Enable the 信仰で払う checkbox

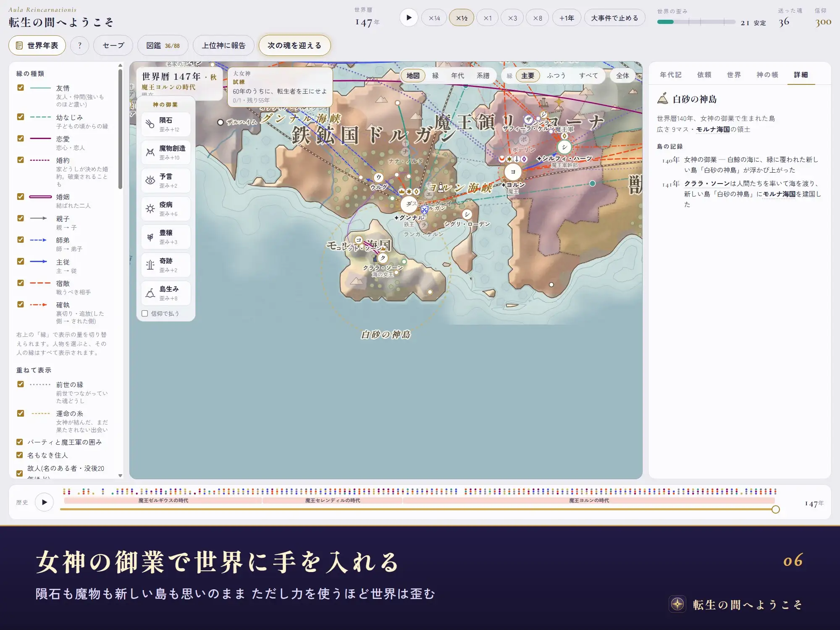(145, 313)
